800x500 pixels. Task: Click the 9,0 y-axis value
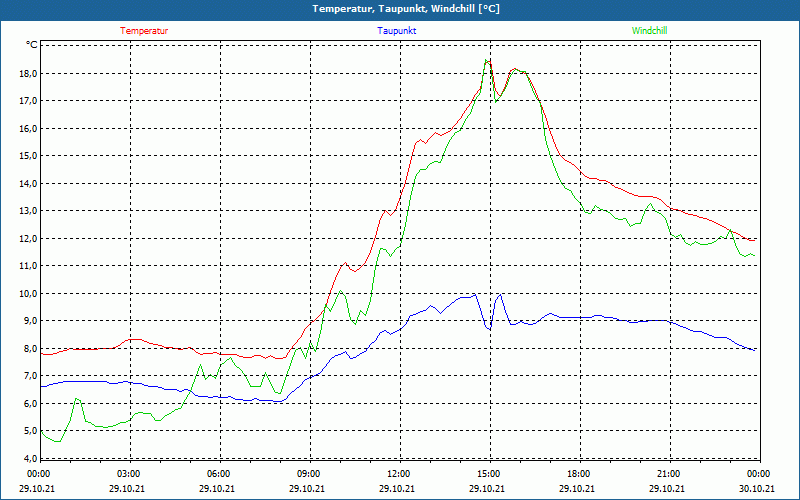[x=31, y=320]
